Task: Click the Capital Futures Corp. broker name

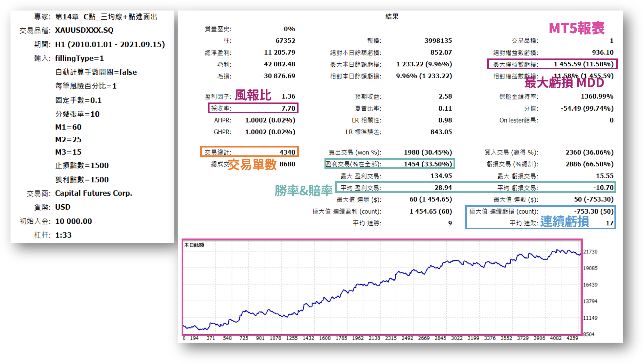Action: tap(93, 193)
